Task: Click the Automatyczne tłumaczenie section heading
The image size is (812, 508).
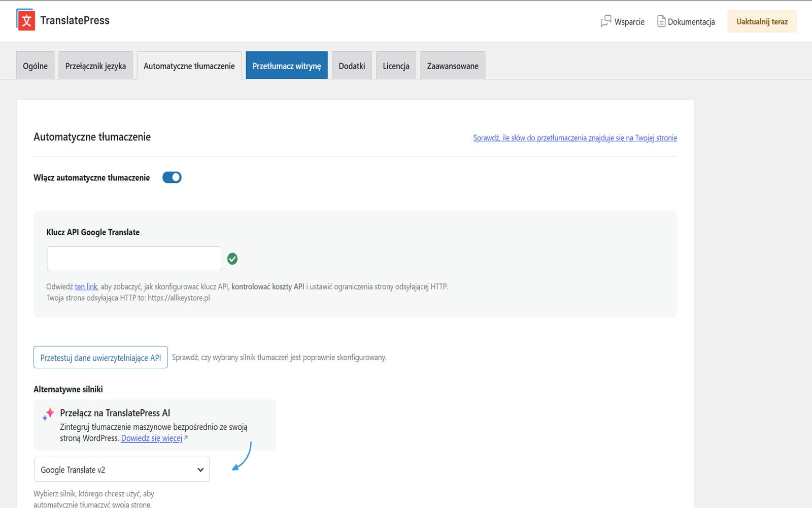Action: pyautogui.click(x=92, y=137)
